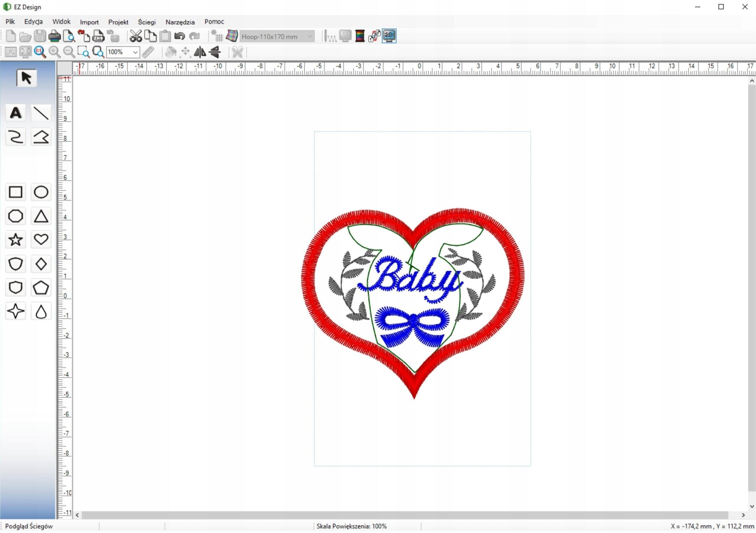Click the measuring ruler tool

(148, 52)
